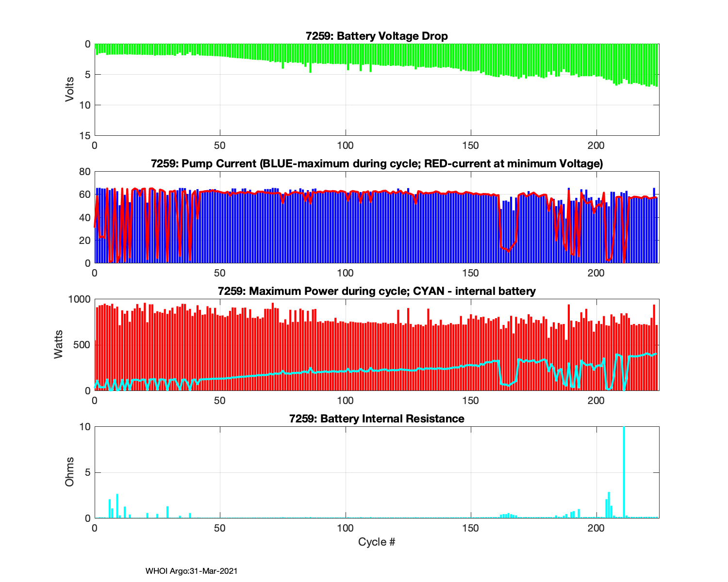Click the Pump Current chart title
This screenshot has width=728, height=582.
pos(377,163)
